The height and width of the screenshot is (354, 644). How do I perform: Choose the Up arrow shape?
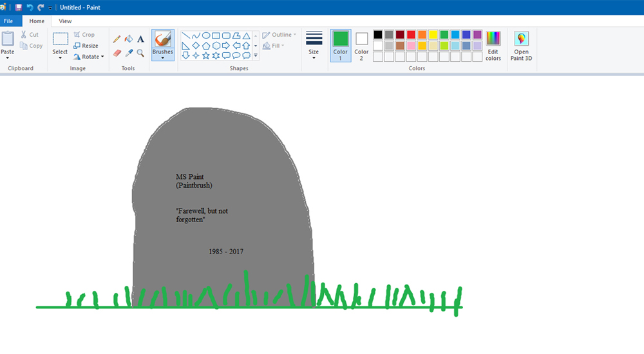pos(246,46)
